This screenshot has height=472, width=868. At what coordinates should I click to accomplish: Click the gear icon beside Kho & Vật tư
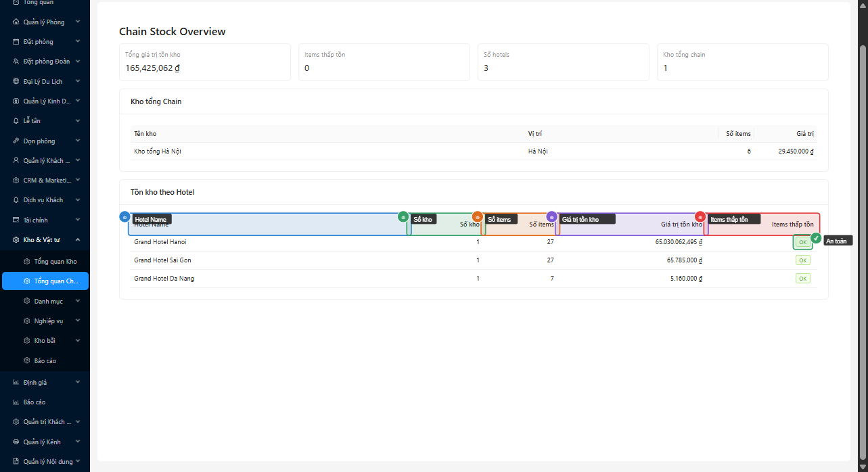point(16,240)
